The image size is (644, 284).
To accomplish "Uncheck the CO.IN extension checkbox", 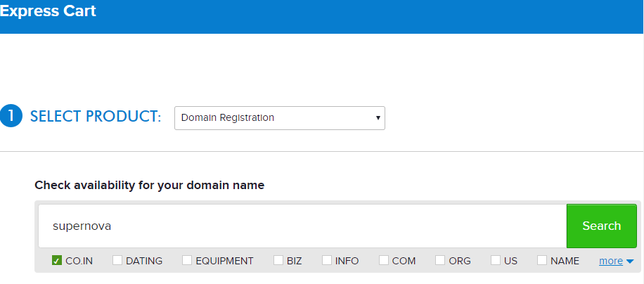I will click(x=57, y=260).
